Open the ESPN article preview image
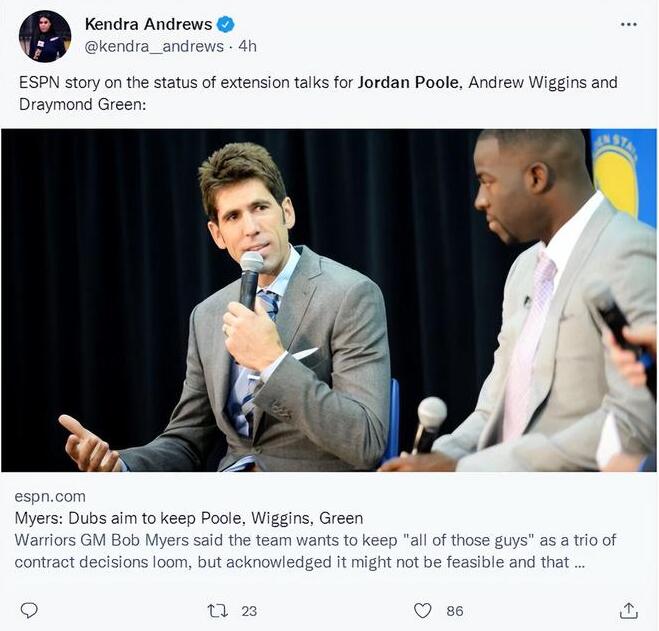The height and width of the screenshot is (631, 659). (x=329, y=300)
